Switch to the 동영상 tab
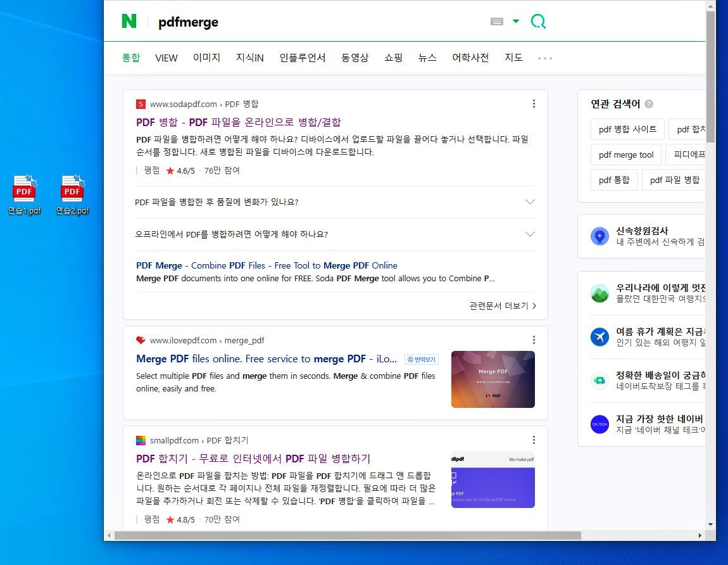The width and height of the screenshot is (728, 565). (355, 58)
